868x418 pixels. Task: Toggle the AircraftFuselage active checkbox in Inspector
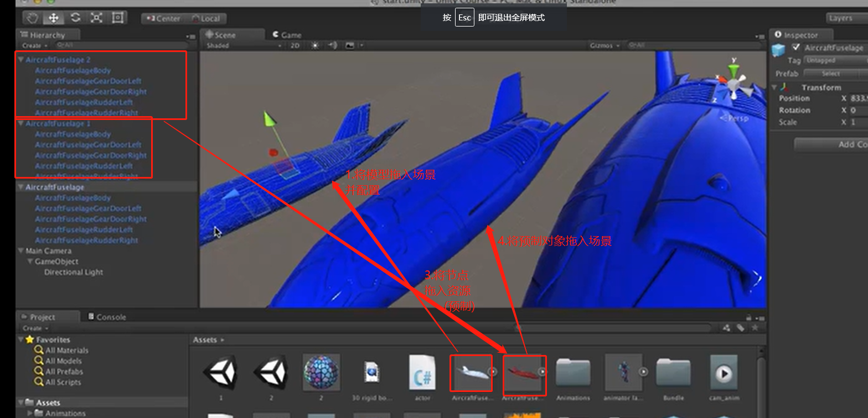click(x=797, y=48)
